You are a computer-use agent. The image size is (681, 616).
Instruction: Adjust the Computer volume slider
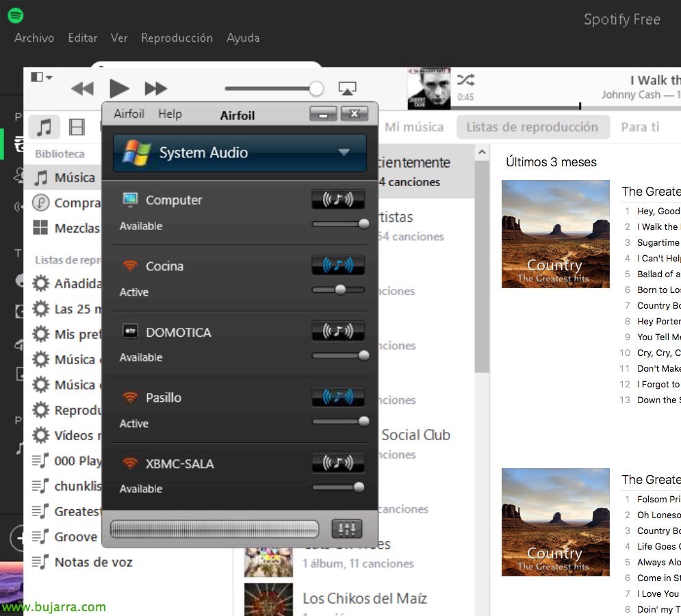coord(341,224)
